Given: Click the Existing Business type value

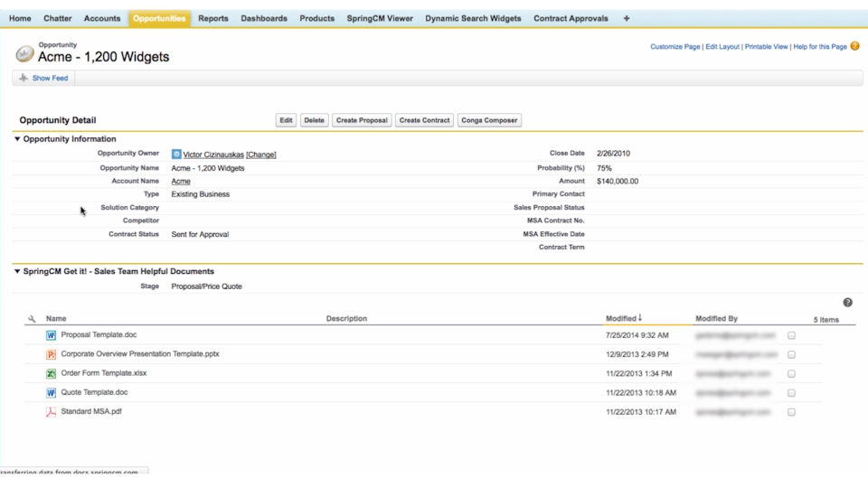Looking at the screenshot, I should click(201, 194).
